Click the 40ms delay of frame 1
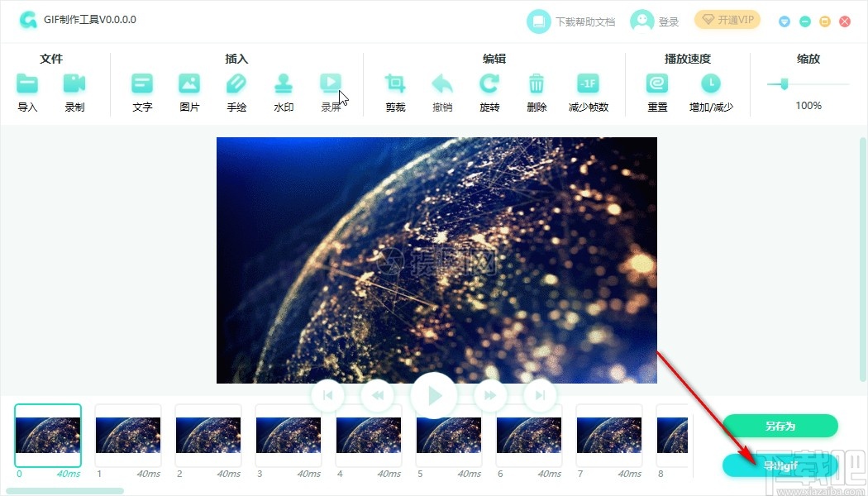The height and width of the screenshot is (496, 868). coord(149,474)
